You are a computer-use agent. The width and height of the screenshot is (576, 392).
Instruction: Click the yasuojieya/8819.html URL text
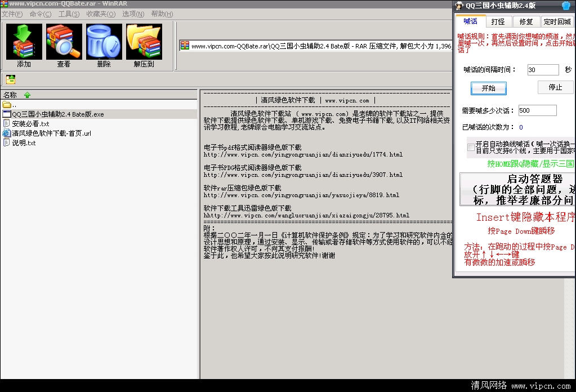[x=301, y=195]
